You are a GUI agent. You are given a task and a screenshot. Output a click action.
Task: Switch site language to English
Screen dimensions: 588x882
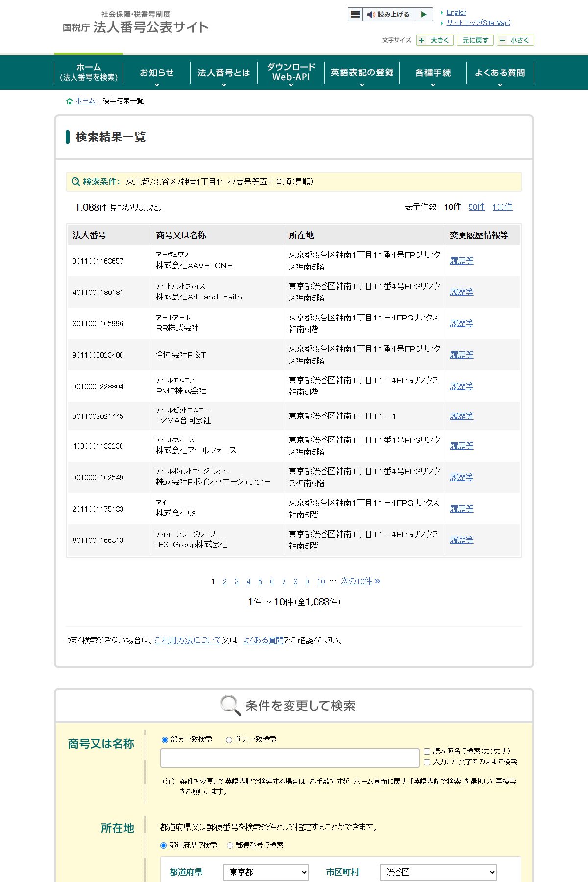[x=457, y=12]
